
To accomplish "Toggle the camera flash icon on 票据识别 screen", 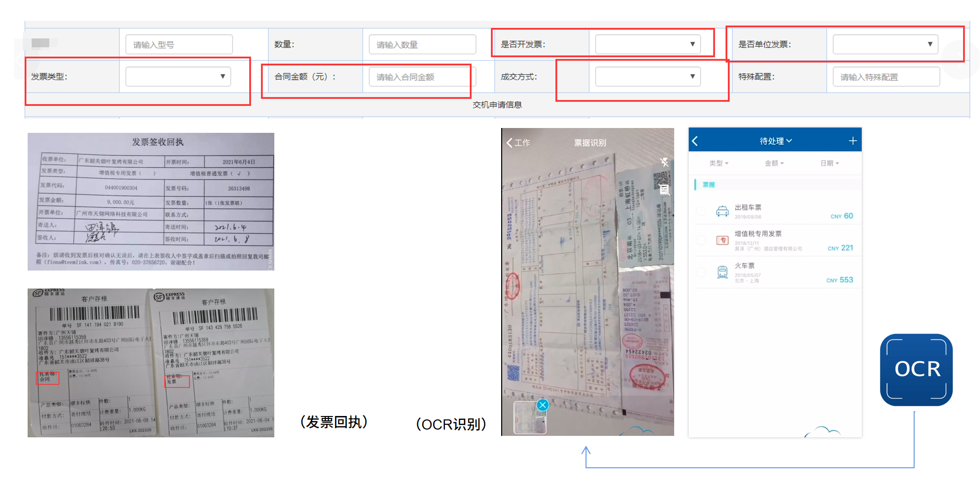I will [664, 163].
